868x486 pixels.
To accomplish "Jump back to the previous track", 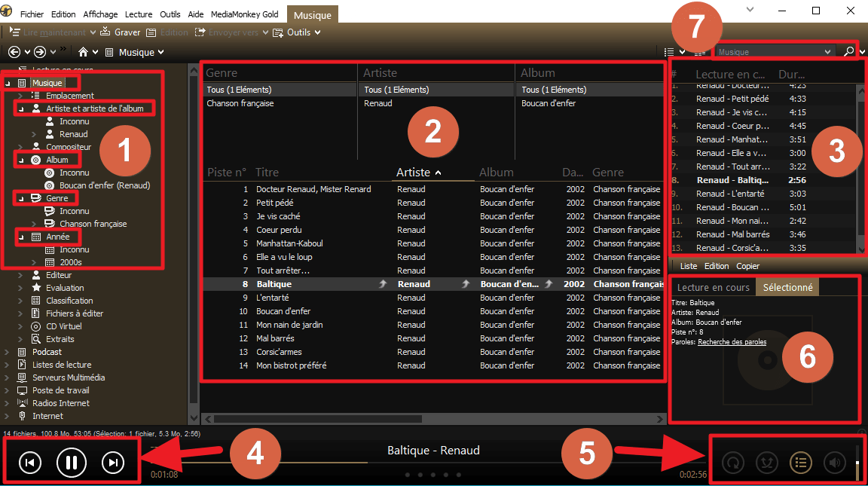I will (29, 463).
